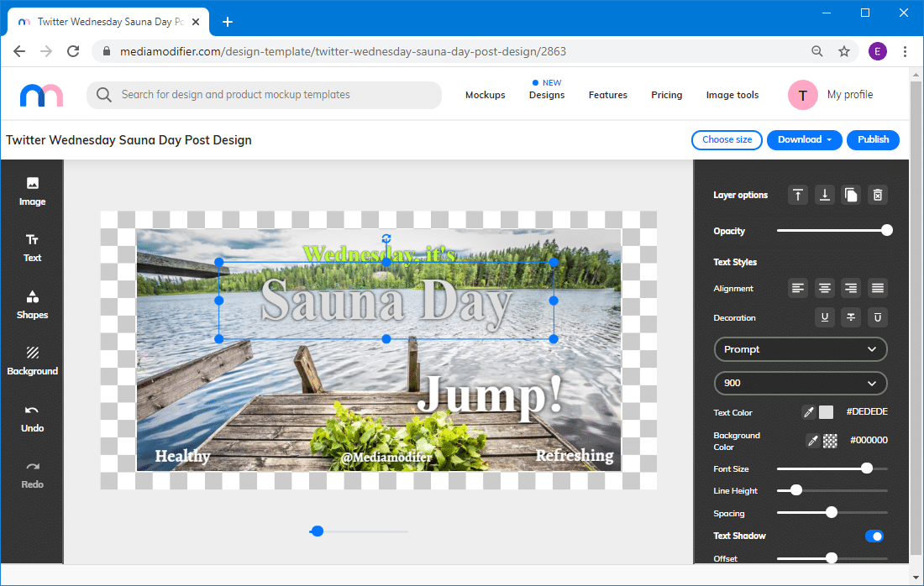Undo the last action
924x586 pixels.
33,418
